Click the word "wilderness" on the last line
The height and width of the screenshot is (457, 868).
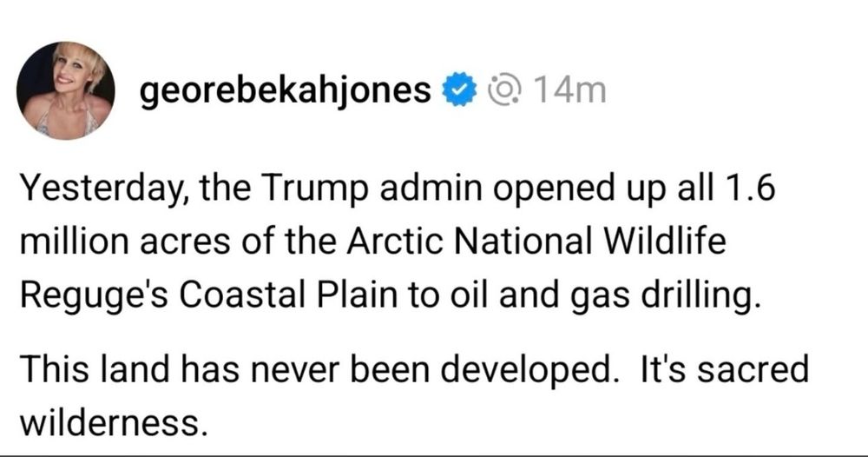coord(109,422)
